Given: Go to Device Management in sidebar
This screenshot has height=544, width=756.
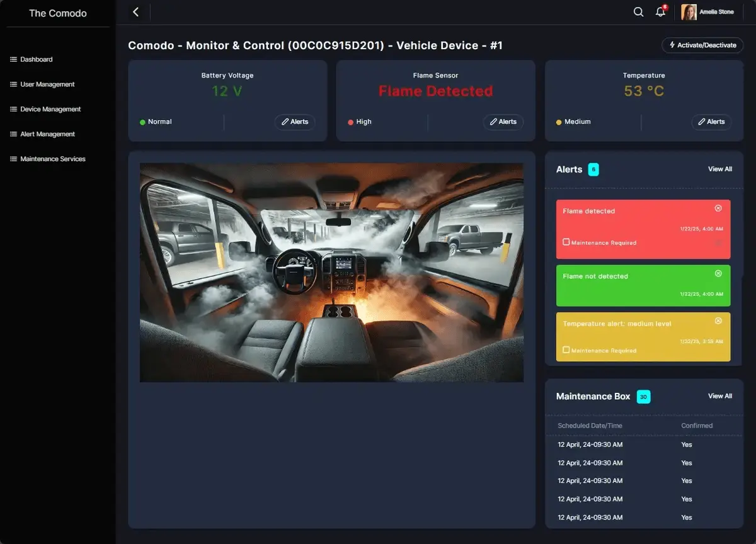Looking at the screenshot, I should coord(50,109).
